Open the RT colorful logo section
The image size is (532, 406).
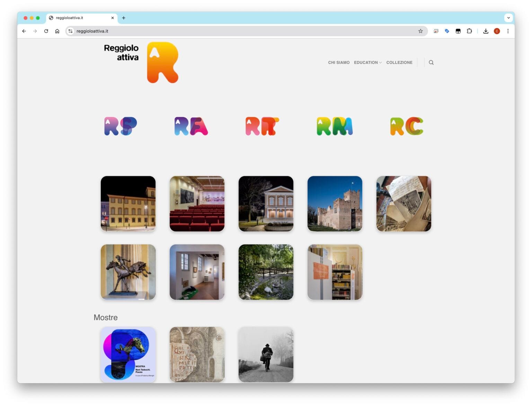(262, 126)
